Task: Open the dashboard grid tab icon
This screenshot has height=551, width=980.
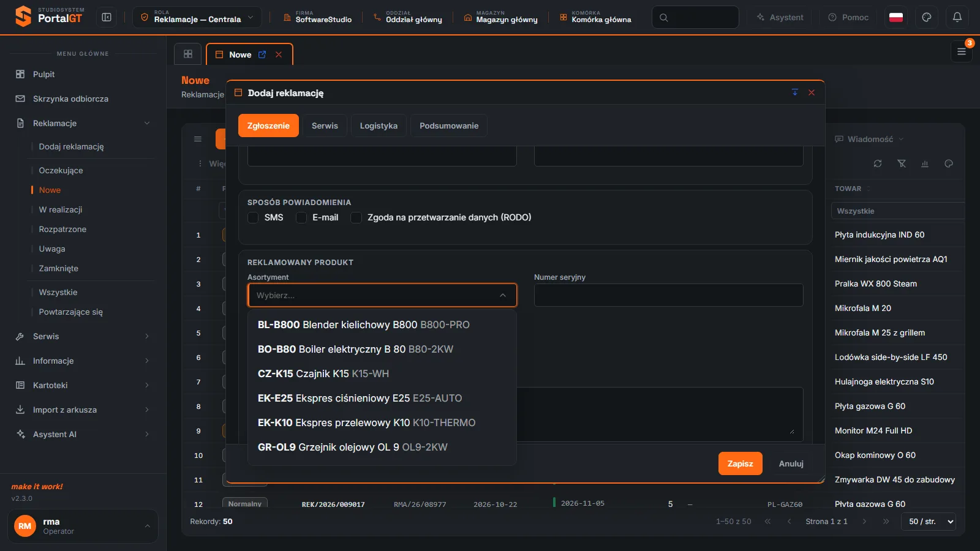Action: click(x=188, y=54)
